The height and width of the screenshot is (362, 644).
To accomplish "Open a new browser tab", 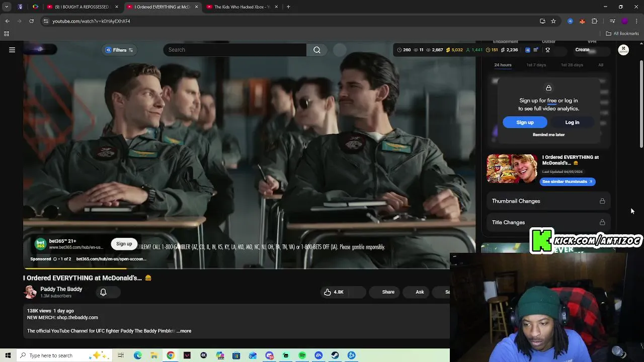I will 288,7.
